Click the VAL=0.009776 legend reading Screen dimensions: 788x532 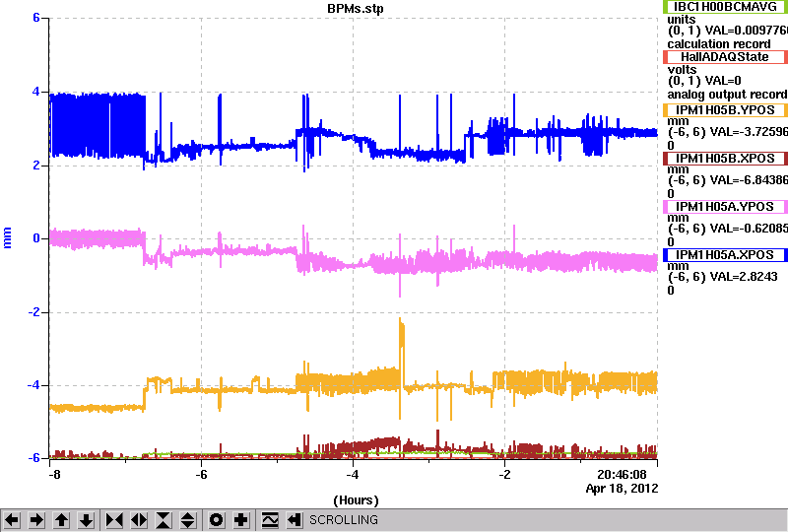click(x=749, y=31)
